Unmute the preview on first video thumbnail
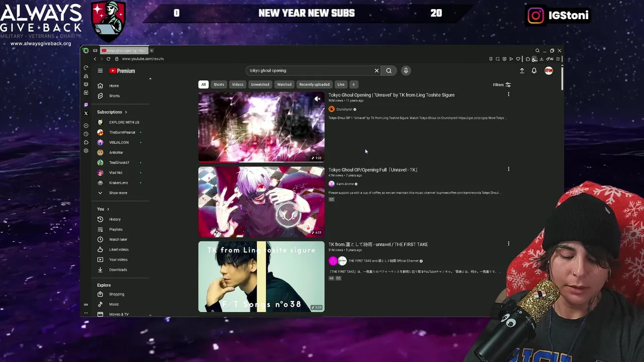This screenshot has height=362, width=644. coord(317,99)
